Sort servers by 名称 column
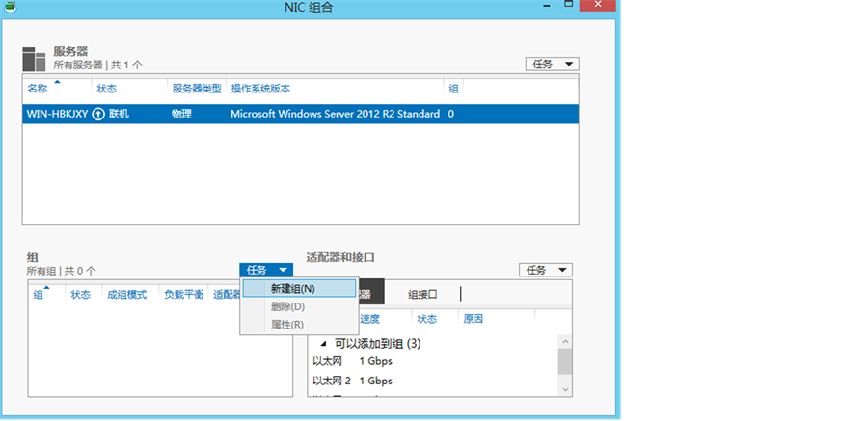This screenshot has height=421, width=868. click(37, 89)
